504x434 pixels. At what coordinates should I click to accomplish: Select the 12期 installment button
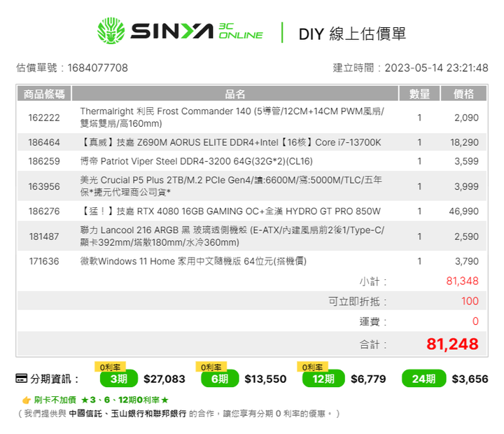tap(323, 379)
